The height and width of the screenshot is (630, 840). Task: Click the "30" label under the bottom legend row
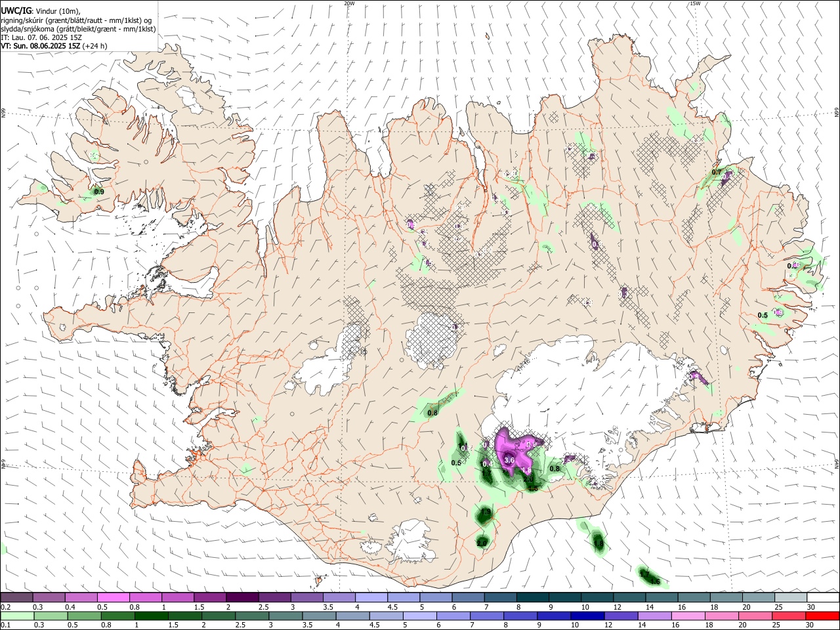(810, 625)
